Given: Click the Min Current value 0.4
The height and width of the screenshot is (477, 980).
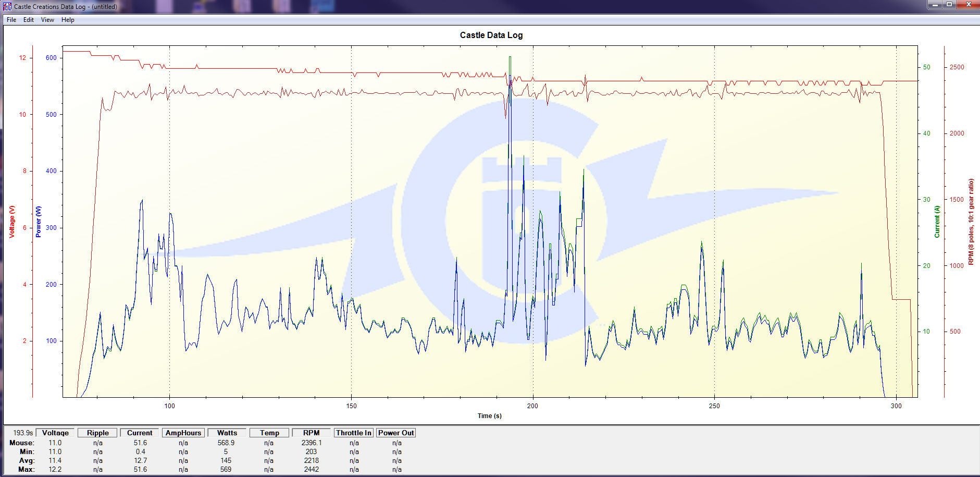Looking at the screenshot, I should tap(141, 451).
